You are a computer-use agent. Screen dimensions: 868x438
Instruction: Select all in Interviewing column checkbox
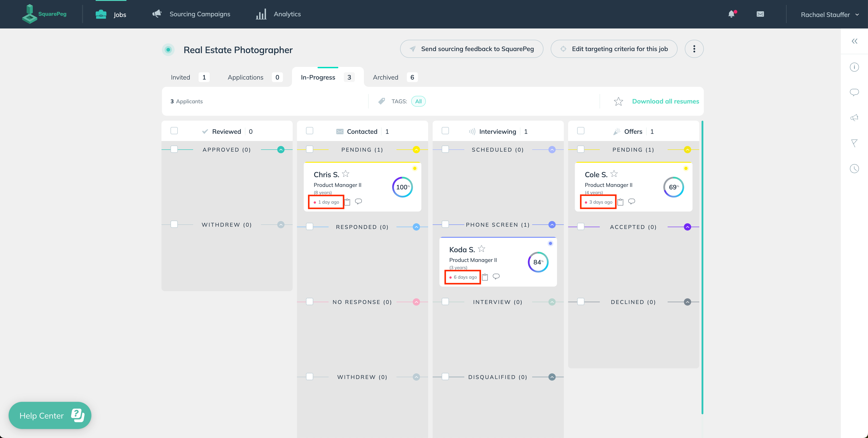(445, 131)
